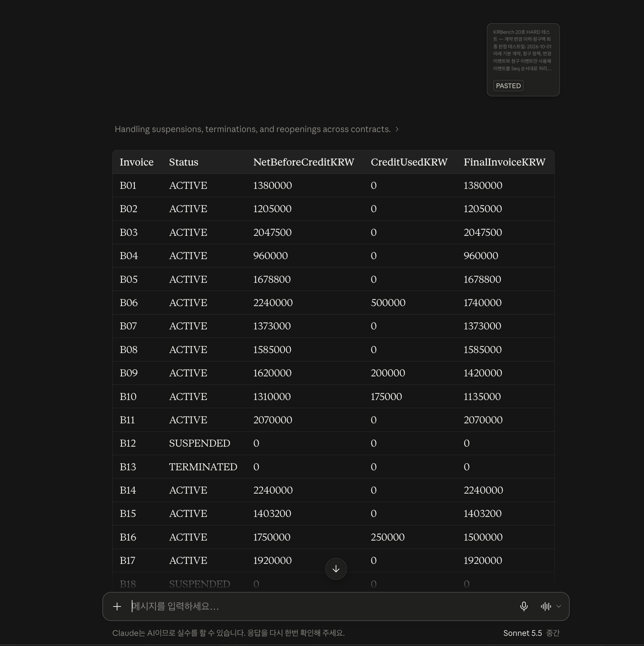Click the 1205000 final value in B02
This screenshot has width=644, height=646.
point(483,209)
